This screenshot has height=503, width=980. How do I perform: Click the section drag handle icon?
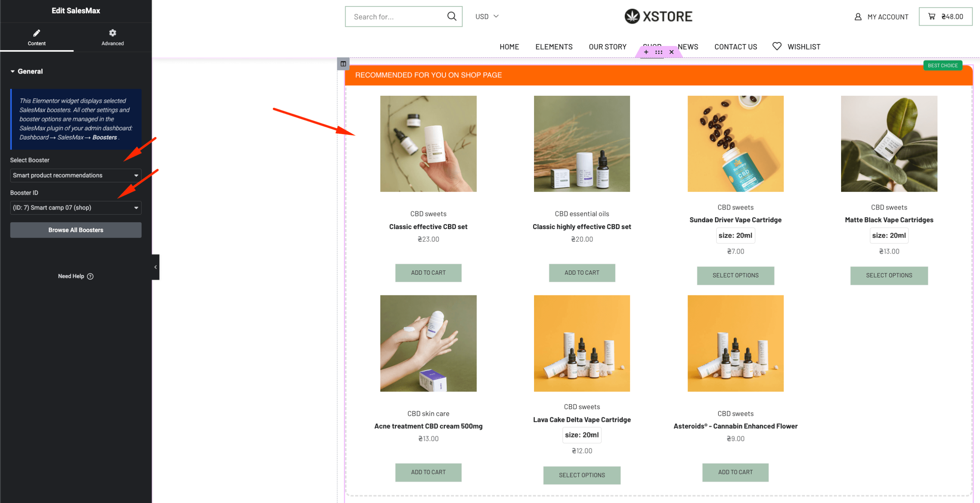[659, 52]
